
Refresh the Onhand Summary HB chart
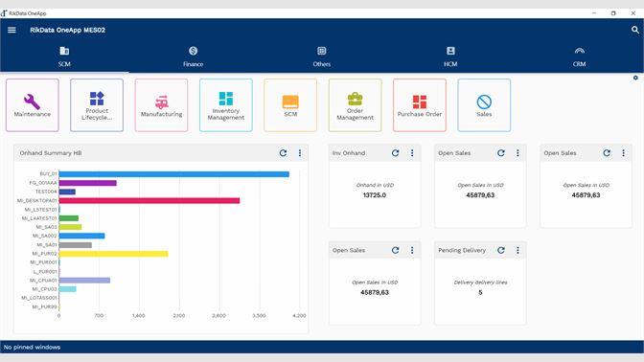[x=283, y=153]
